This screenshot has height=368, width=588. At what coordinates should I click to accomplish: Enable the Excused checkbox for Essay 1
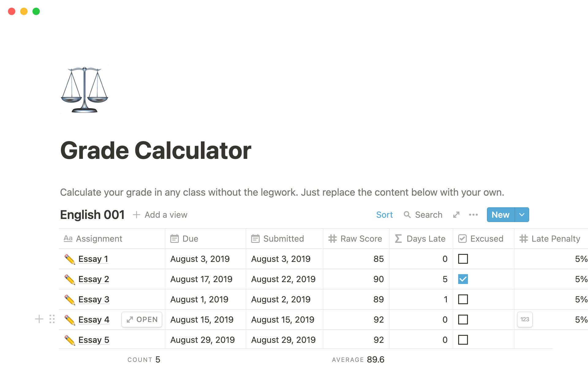click(463, 259)
